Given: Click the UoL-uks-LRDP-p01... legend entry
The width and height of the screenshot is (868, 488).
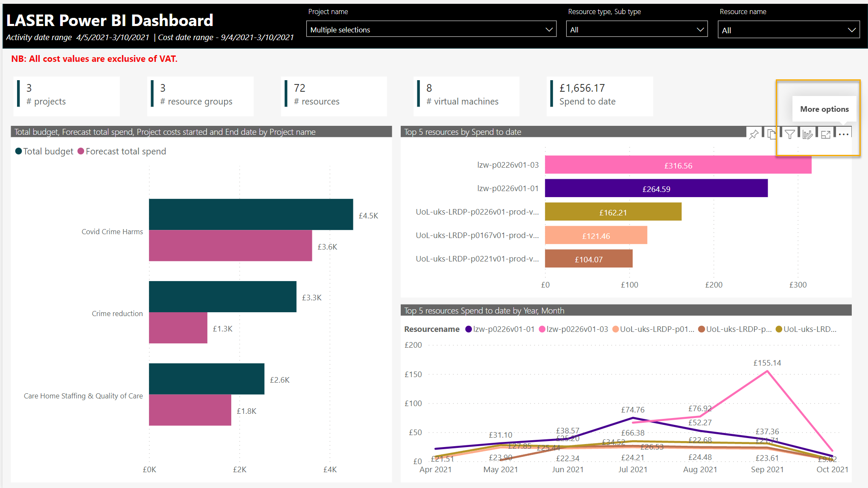Looking at the screenshot, I should click(653, 329).
